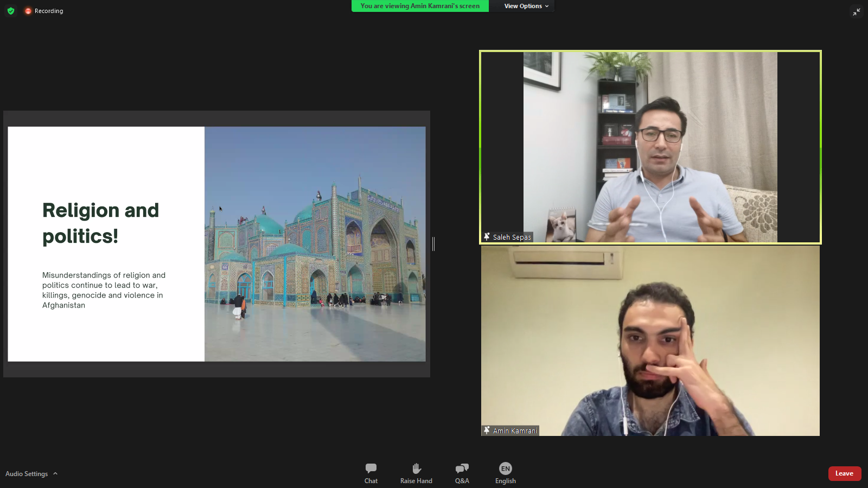Expand the caret beside Audio Settings
Viewport: 868px width, 488px height.
pos(55,473)
